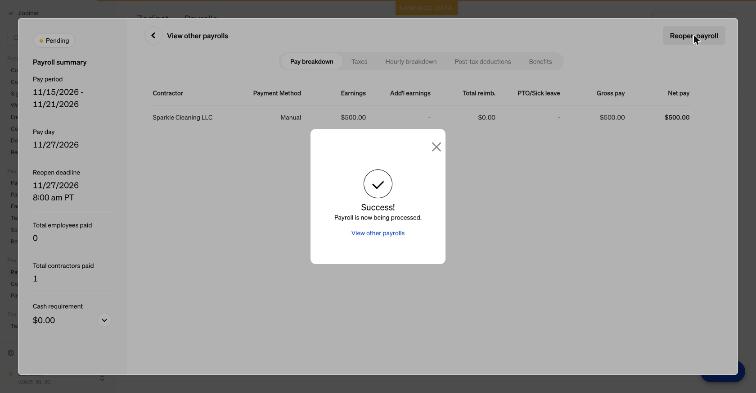Click the Net pay column header
The height and width of the screenshot is (393, 756).
(x=678, y=93)
